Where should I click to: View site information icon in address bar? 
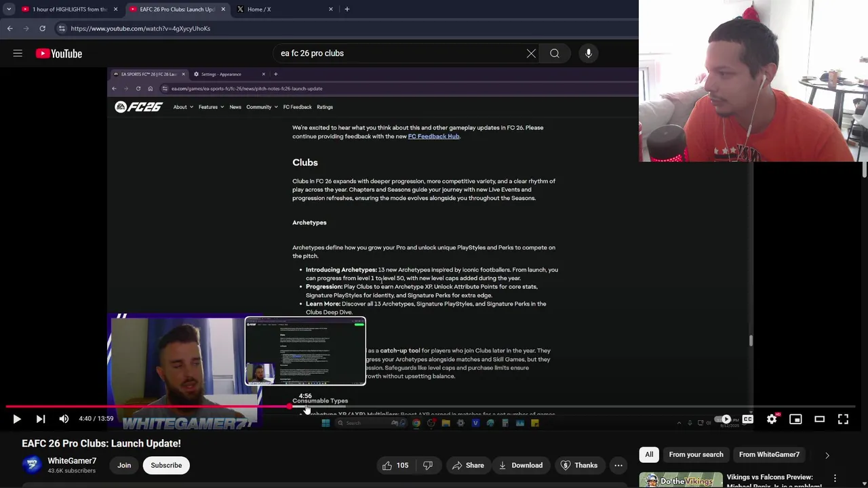62,28
